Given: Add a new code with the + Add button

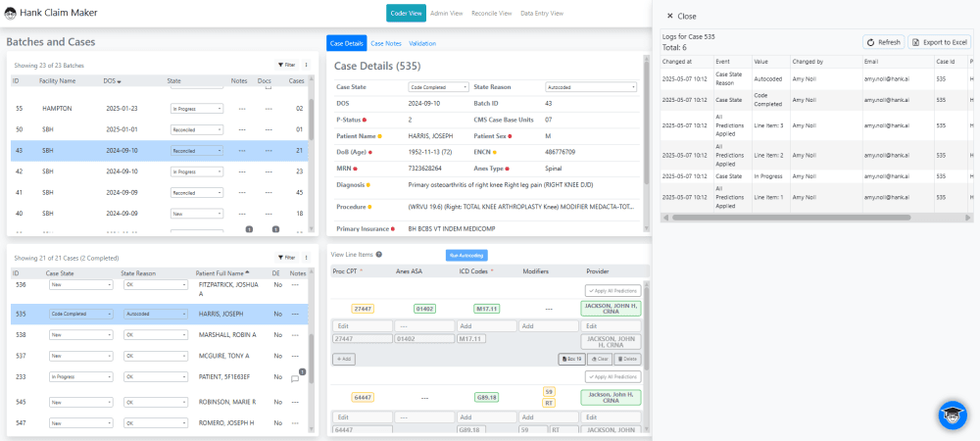Looking at the screenshot, I should 342,359.
